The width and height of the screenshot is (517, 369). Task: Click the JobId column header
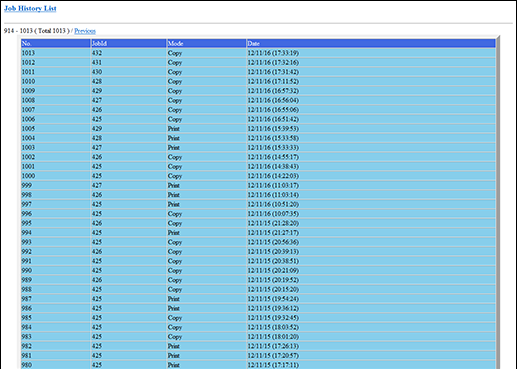click(x=128, y=43)
